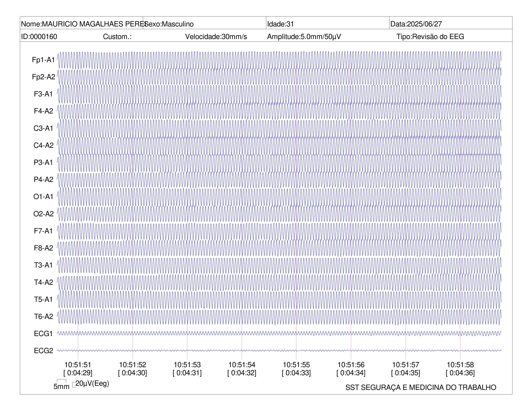This screenshot has width=532, height=411.
Task: Click the Amplitude:5.0mm/50µV setting text
Action: click(x=304, y=37)
